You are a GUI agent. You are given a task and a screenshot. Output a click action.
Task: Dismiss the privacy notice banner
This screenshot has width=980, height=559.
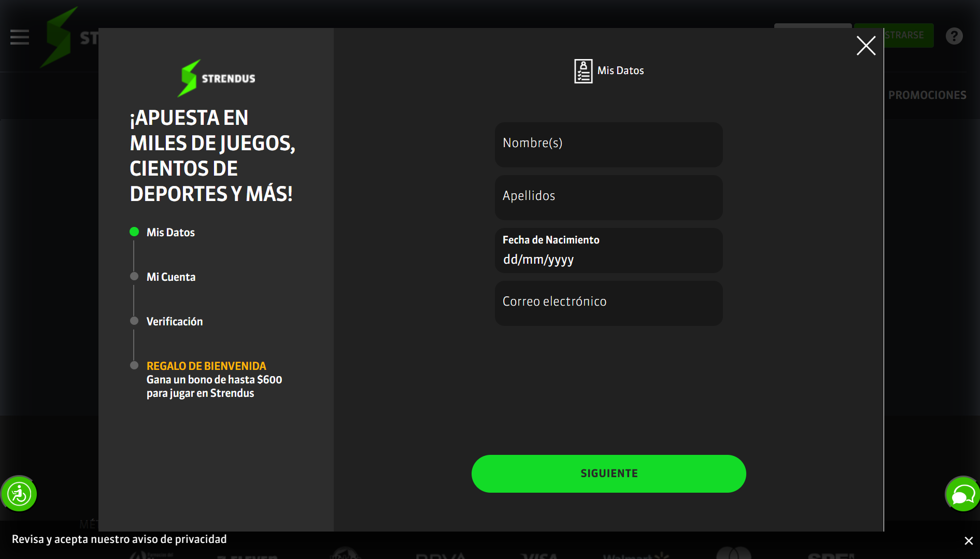[x=968, y=540]
